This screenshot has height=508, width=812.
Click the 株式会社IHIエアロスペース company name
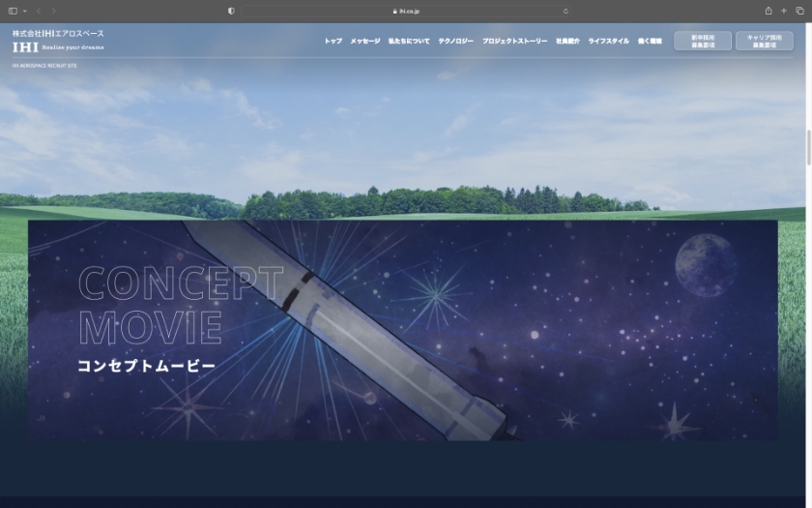tap(58, 33)
